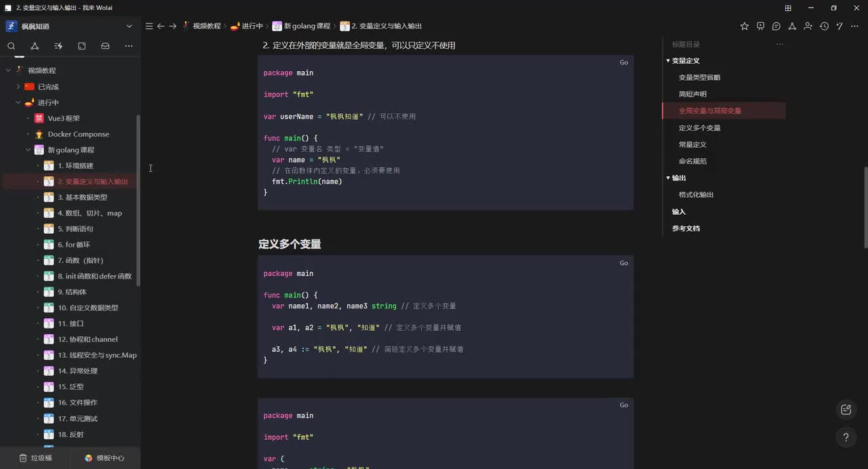Image resolution: width=868 pixels, height=469 pixels.
Task: Open page history clock icon
Action: (824, 26)
